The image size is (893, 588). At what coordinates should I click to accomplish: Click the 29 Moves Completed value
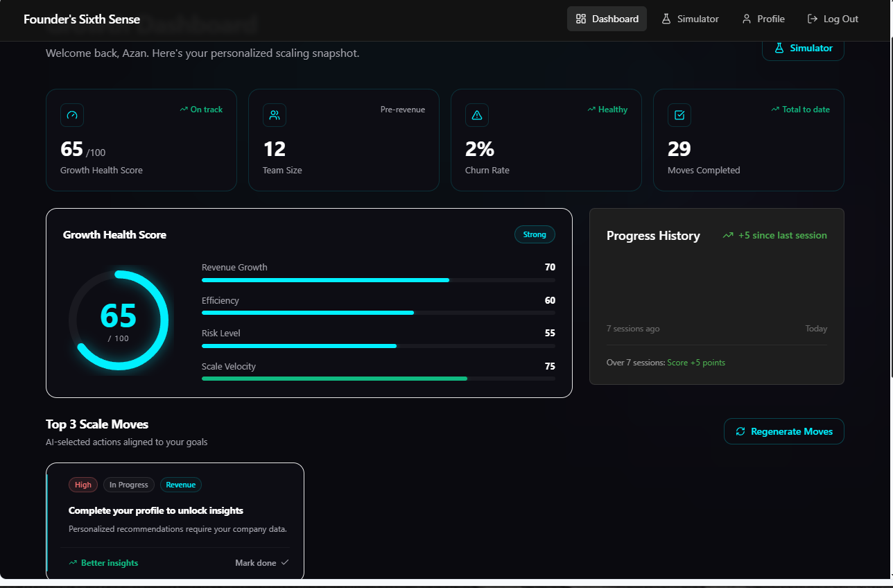[679, 149]
